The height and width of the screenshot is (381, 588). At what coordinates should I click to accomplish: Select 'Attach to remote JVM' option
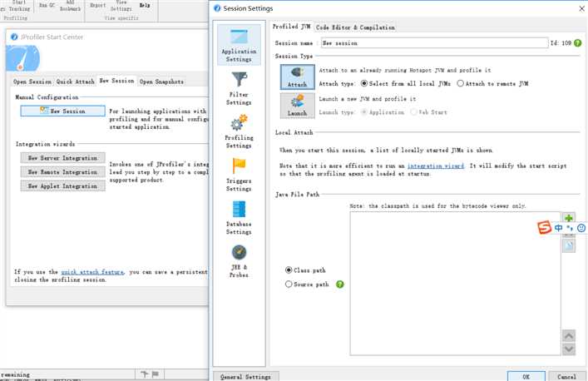click(492, 84)
